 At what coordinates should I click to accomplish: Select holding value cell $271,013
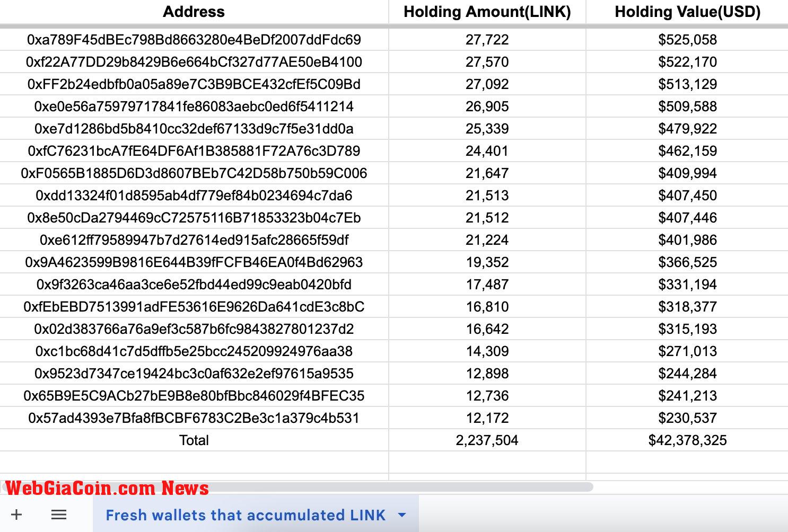coord(687,351)
